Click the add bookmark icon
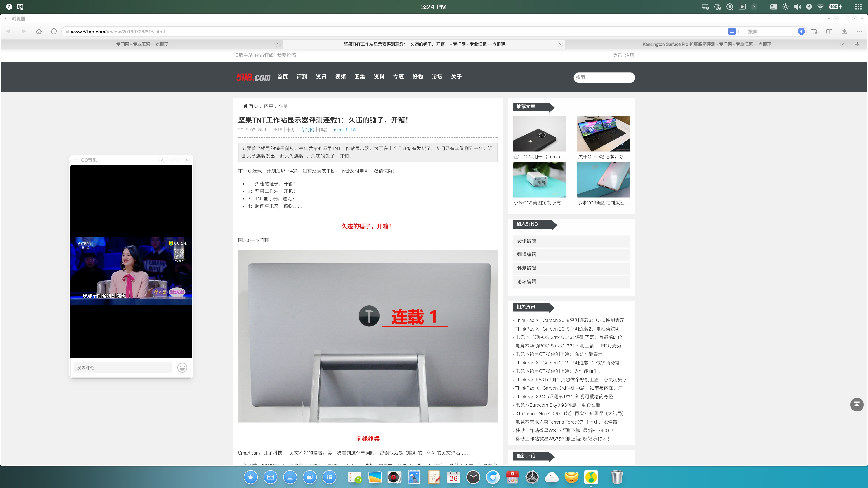The width and height of the screenshot is (868, 488). 814,31
